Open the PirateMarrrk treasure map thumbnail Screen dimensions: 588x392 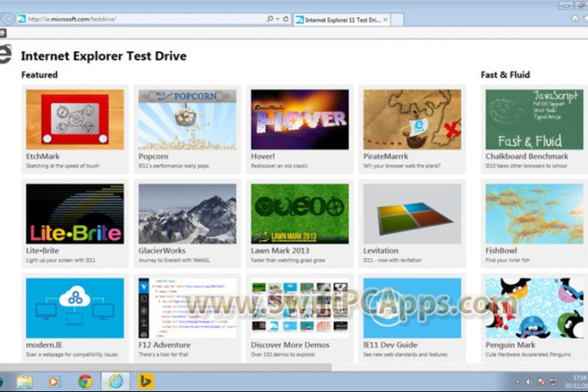[x=412, y=119]
